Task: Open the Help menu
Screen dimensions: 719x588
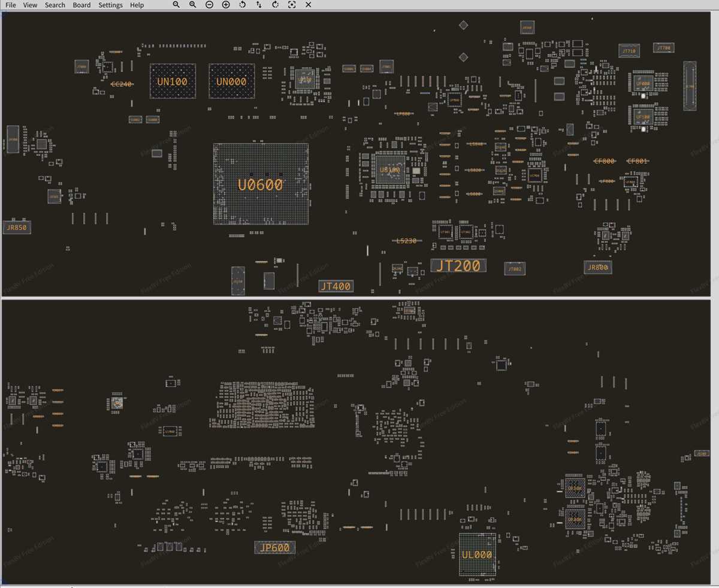Action: [137, 5]
